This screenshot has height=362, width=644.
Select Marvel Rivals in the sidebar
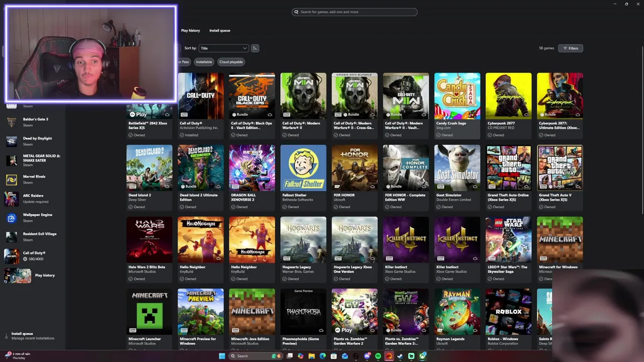point(33,179)
